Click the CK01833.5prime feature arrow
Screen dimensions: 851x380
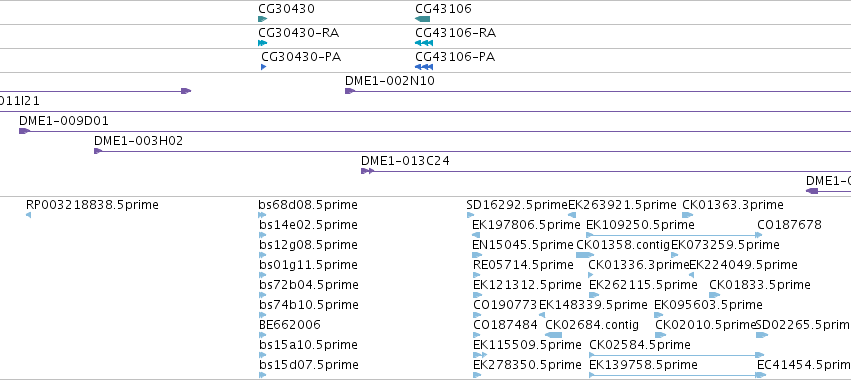tap(715, 295)
